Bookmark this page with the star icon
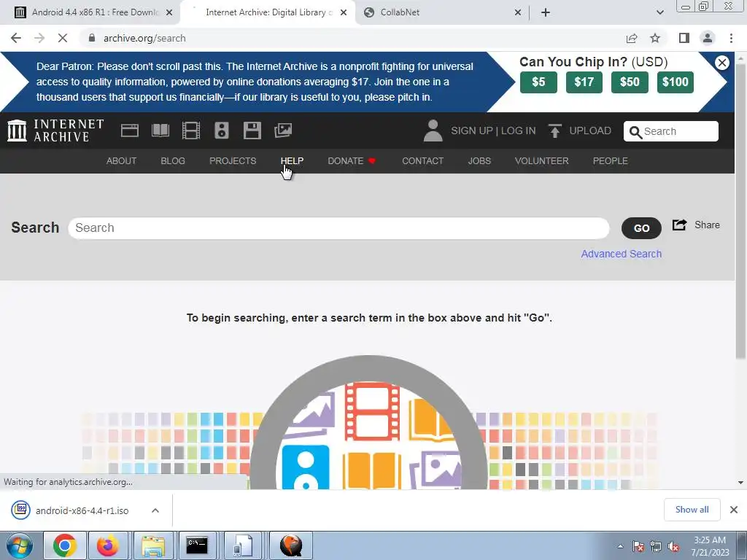Screen dimensions: 747x560 click(x=655, y=38)
